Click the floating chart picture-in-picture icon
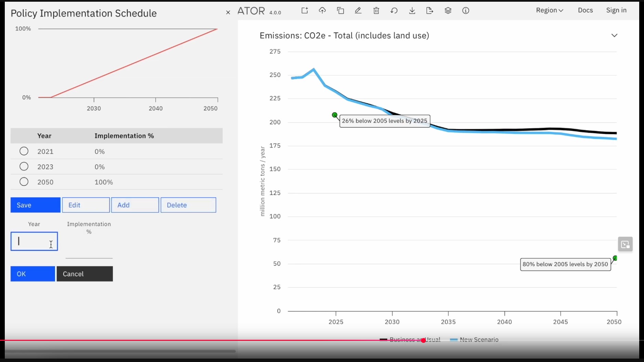644x362 pixels. point(625,244)
